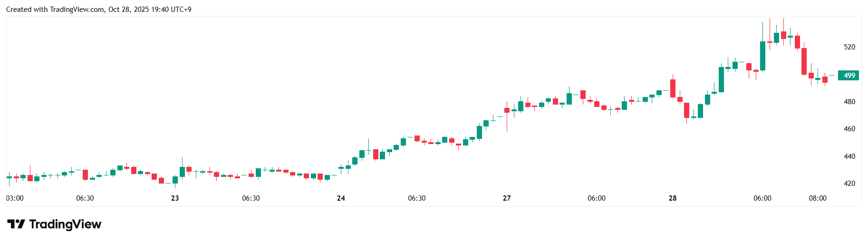Click the red candle with long wick above 27

pos(507,110)
